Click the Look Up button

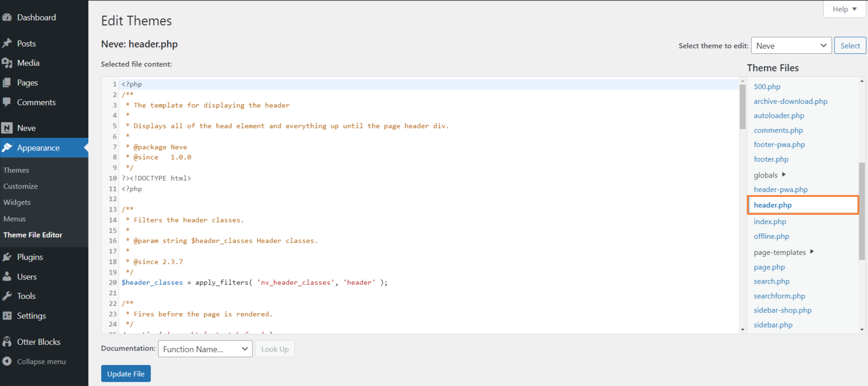(275, 349)
